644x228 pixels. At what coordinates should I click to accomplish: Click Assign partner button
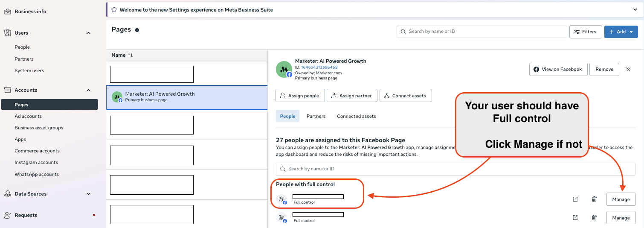[352, 96]
